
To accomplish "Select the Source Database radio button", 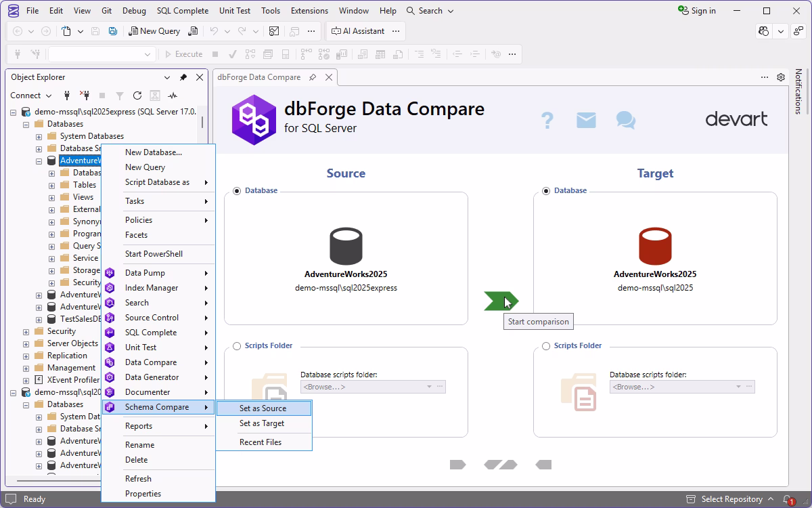I will click(237, 191).
